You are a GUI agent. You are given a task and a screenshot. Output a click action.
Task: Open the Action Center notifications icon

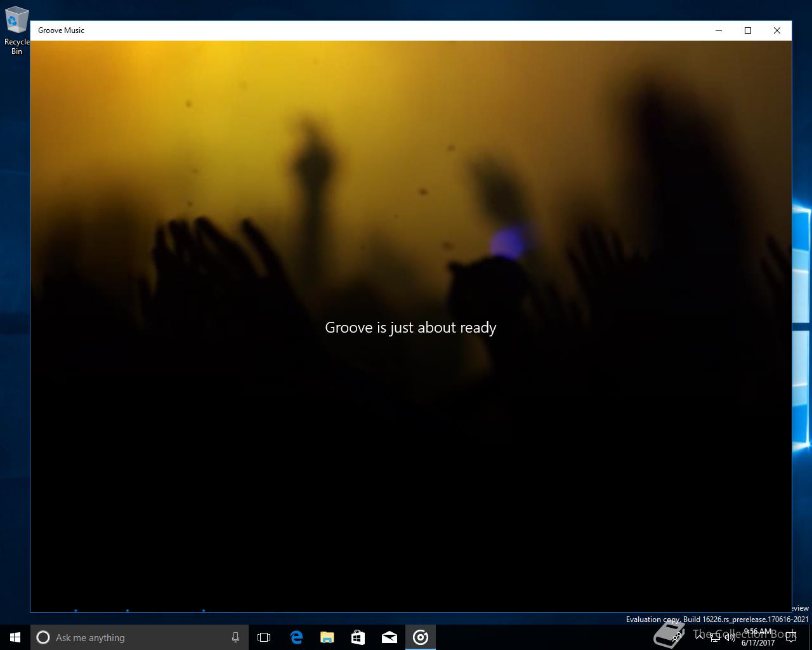tap(790, 637)
